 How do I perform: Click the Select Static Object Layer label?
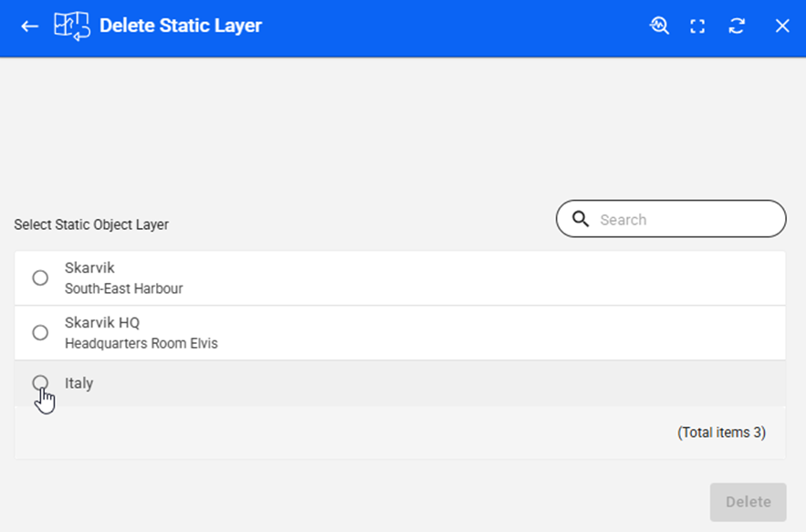pos(91,224)
